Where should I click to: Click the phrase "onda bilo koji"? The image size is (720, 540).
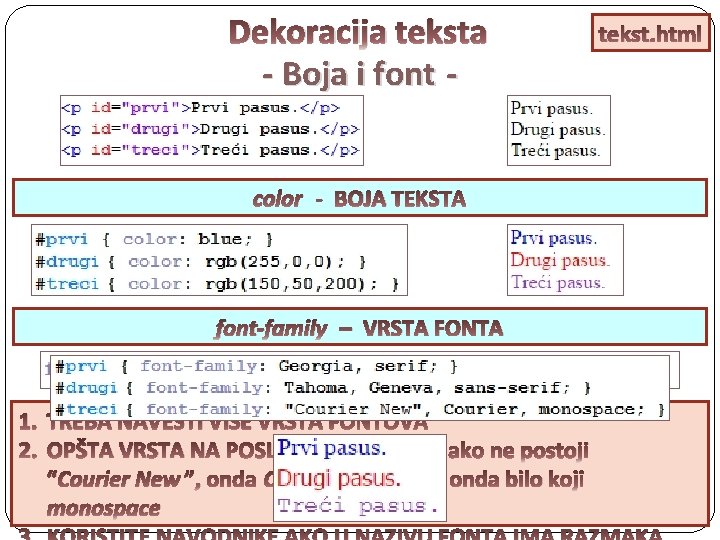(x=516, y=480)
